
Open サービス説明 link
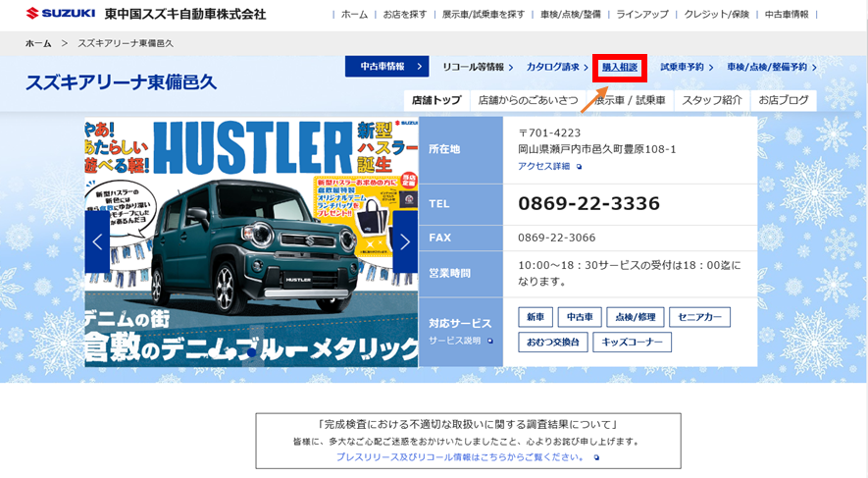(454, 341)
